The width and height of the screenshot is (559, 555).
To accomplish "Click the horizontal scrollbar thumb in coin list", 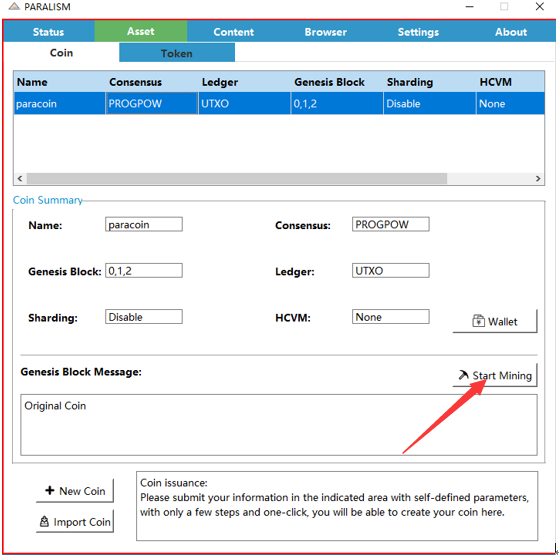I will coord(237,178).
